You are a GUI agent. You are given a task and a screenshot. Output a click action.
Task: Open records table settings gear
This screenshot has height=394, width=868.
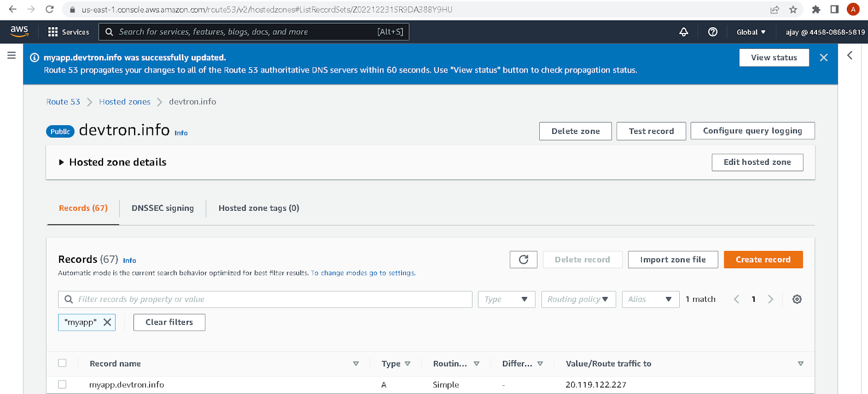pos(797,299)
